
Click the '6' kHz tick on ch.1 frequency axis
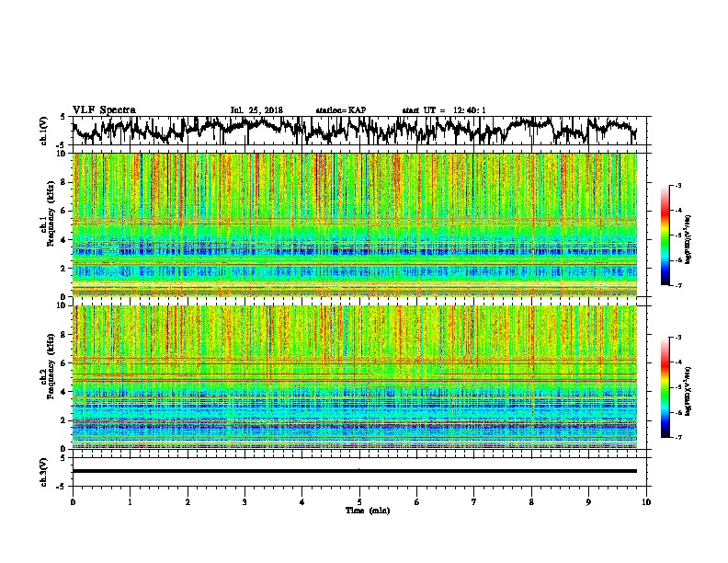tap(64, 212)
